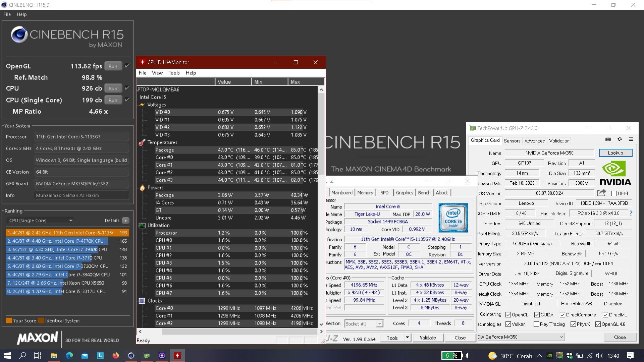644x362 pixels.
Task: Open File Explorer from the taskbar
Action: pyautogui.click(x=54, y=356)
